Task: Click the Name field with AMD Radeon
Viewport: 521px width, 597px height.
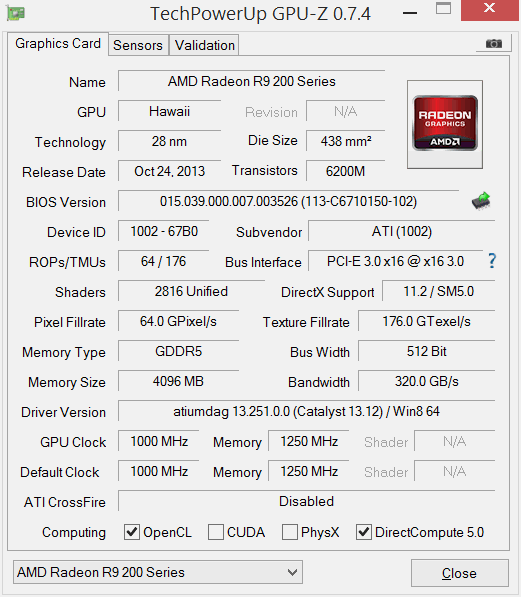Action: point(251,81)
